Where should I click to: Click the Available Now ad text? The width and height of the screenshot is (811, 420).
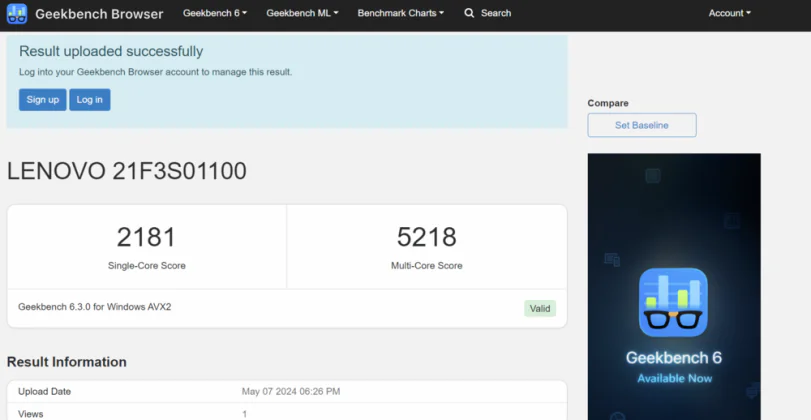click(x=674, y=378)
